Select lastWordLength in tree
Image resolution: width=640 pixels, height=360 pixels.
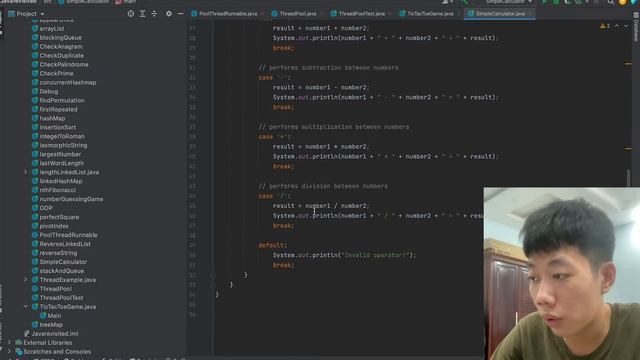pyautogui.click(x=62, y=163)
